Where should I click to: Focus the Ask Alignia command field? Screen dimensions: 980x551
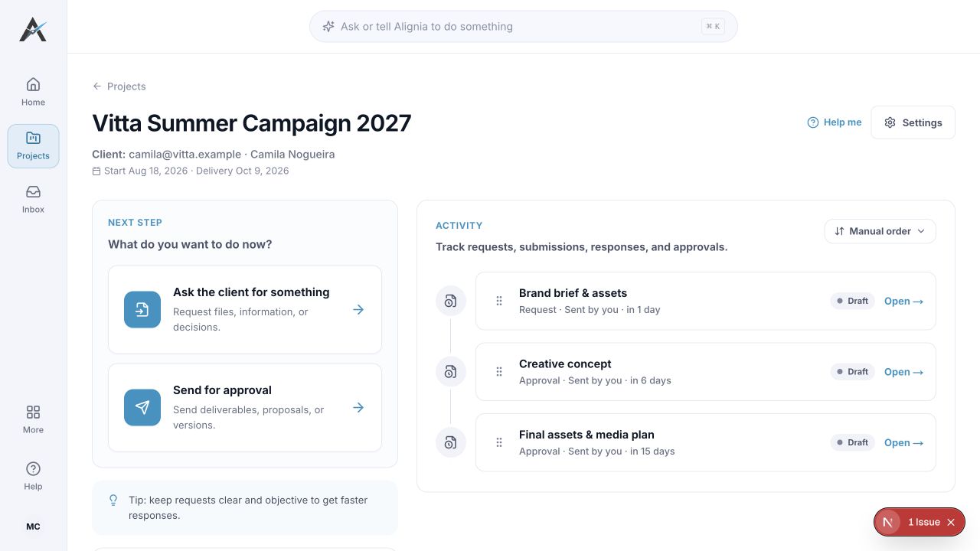point(524,26)
